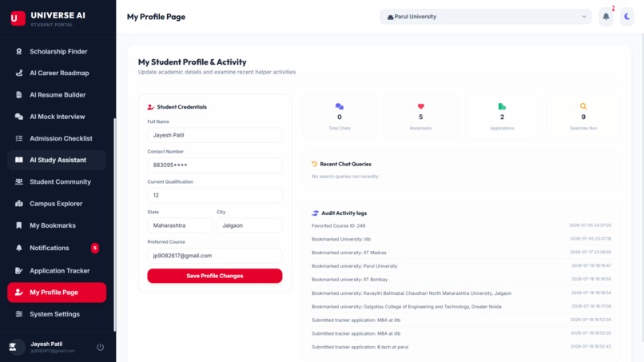This screenshot has height=362, width=644.
Task: Open Campus Explorer from sidebar
Action: tap(57, 204)
